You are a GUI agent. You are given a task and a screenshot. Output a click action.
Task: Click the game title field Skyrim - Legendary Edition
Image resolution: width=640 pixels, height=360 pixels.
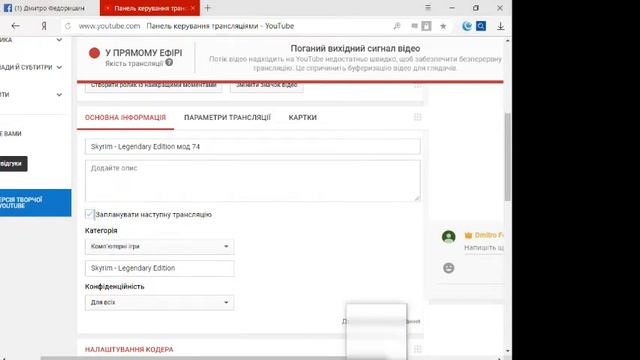tap(160, 268)
